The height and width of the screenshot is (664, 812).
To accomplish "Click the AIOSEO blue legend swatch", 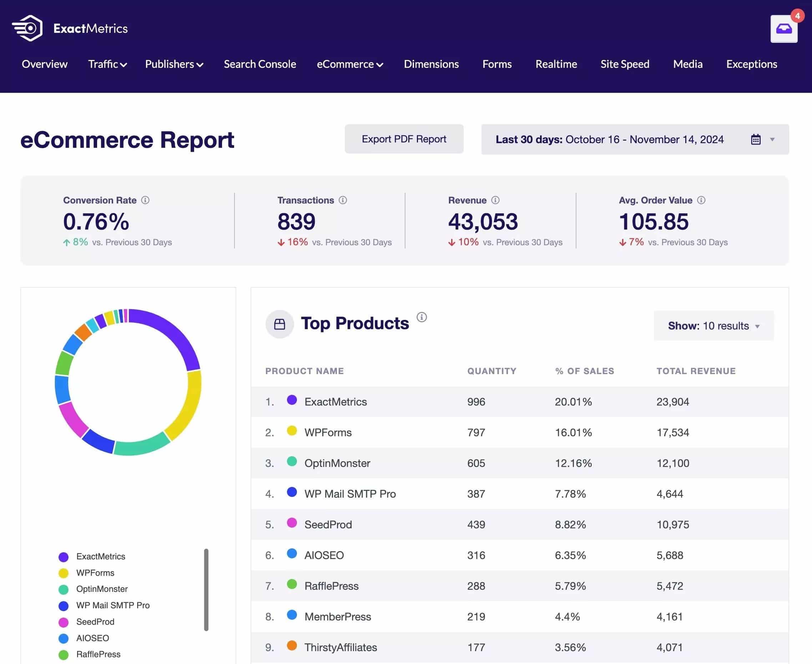I will pos(64,638).
